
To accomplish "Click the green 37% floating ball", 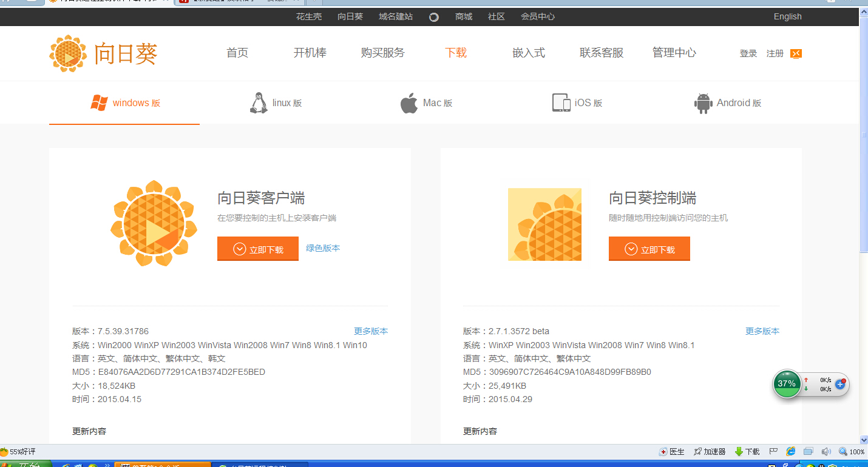I will 787,384.
